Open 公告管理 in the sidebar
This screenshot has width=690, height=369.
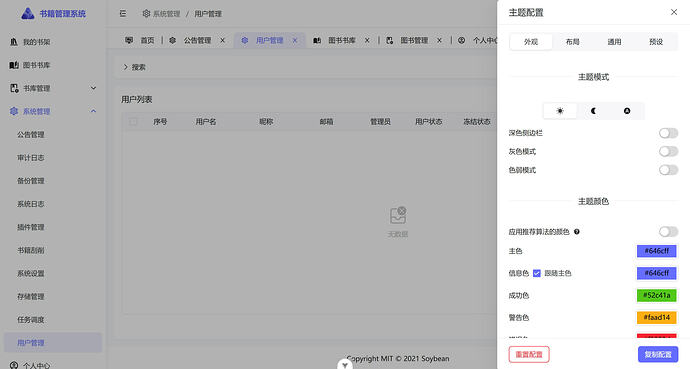tap(53, 135)
